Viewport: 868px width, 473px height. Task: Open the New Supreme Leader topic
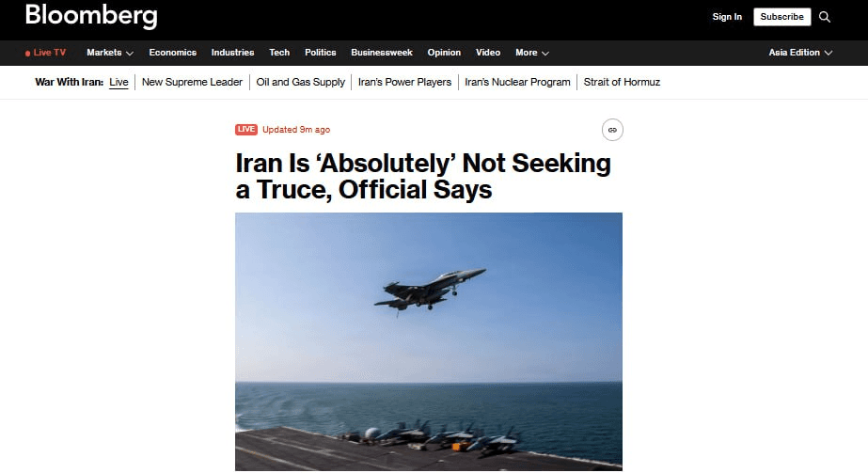point(192,82)
